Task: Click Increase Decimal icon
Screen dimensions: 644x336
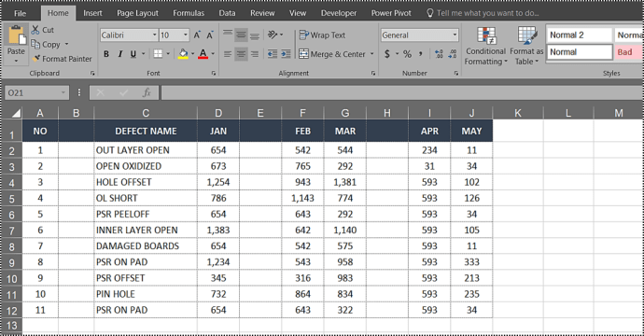Action: coord(439,54)
